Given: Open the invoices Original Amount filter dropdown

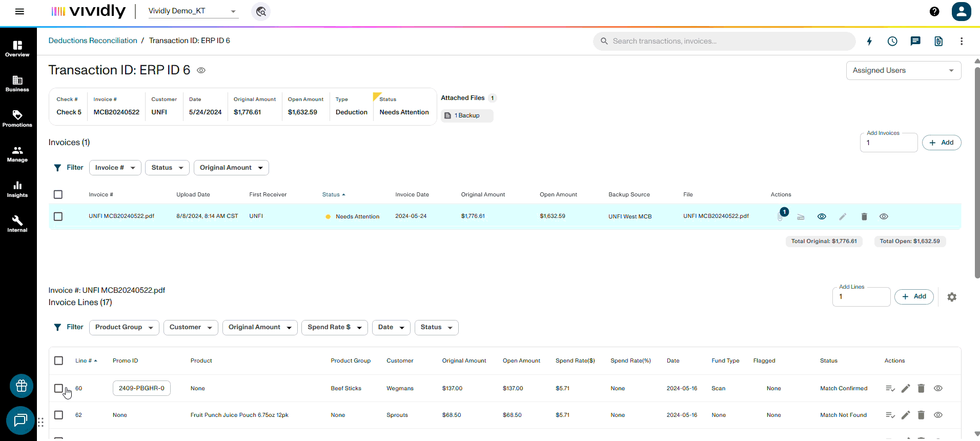Looking at the screenshot, I should [x=231, y=168].
